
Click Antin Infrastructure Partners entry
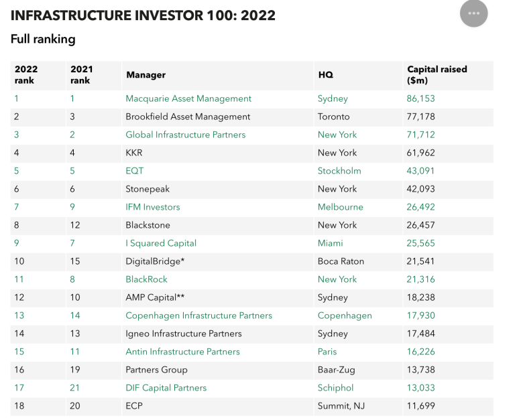tap(182, 352)
